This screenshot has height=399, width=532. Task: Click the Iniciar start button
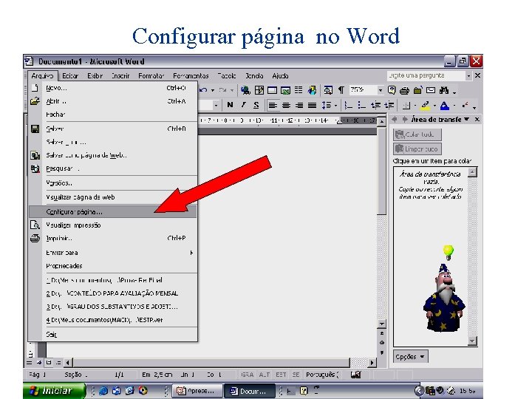[x=54, y=391]
